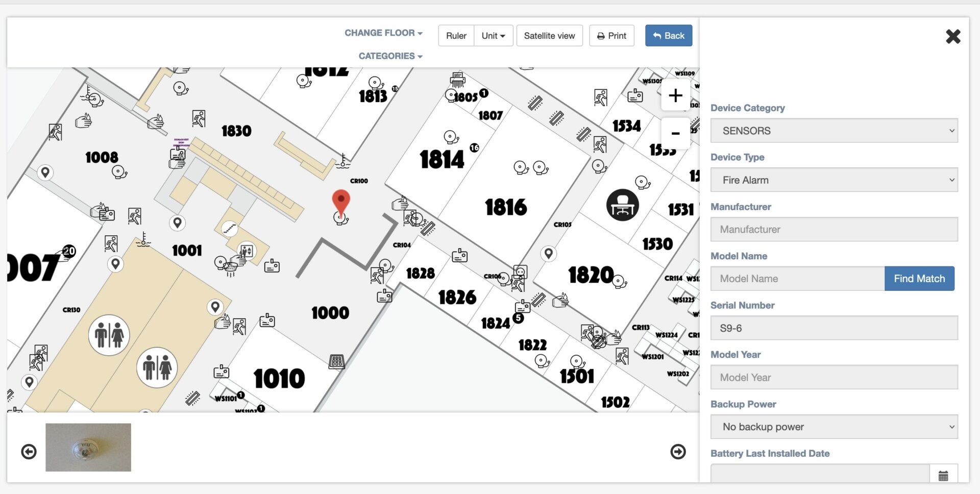This screenshot has height=494, width=980.
Task: Go to the next photo with right arrow
Action: [678, 452]
